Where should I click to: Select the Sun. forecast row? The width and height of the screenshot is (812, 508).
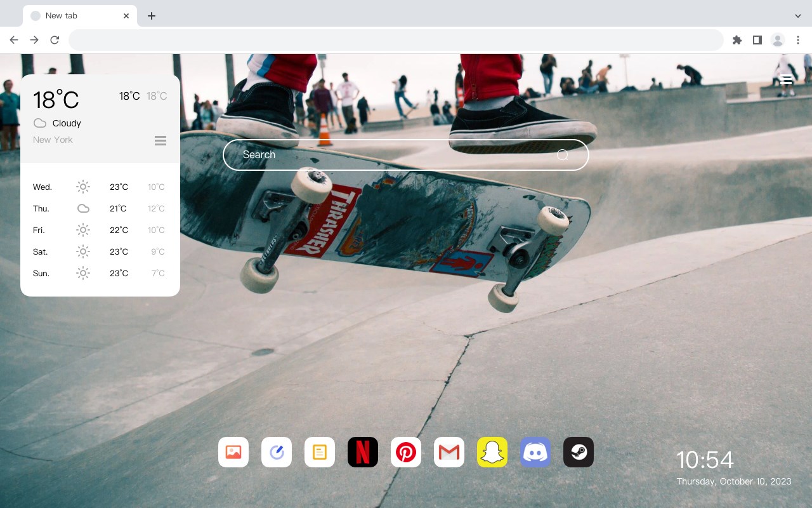pos(100,273)
